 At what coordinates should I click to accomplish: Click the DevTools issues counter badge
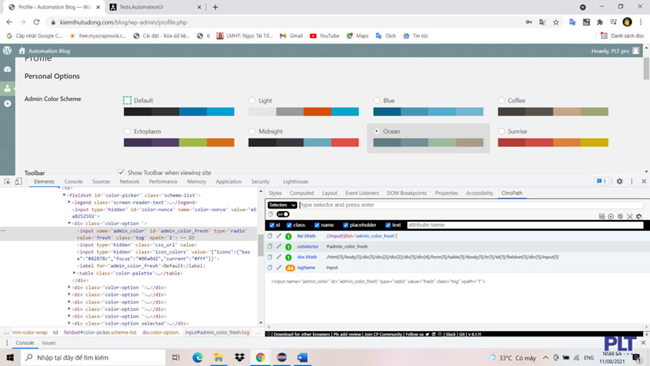coord(601,181)
